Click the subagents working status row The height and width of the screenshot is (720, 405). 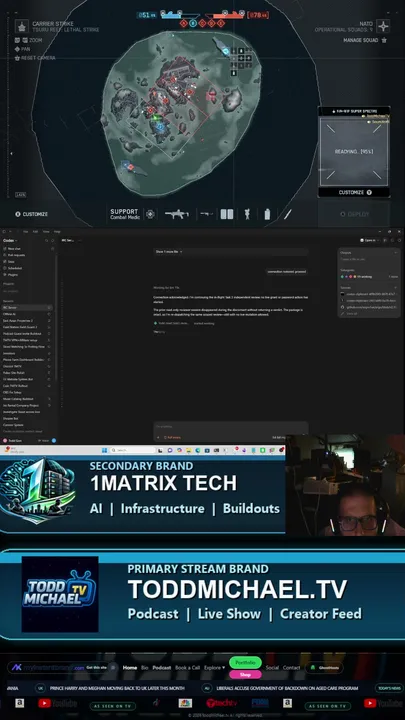tap(369, 277)
